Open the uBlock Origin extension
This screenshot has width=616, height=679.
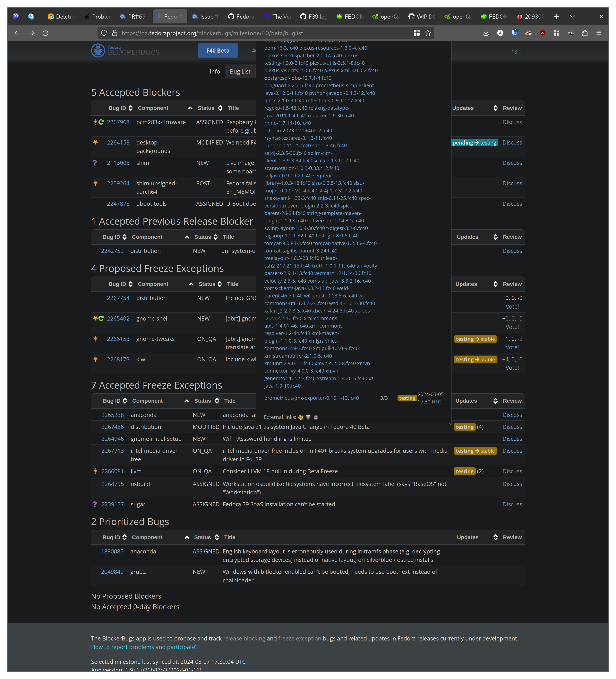click(543, 33)
